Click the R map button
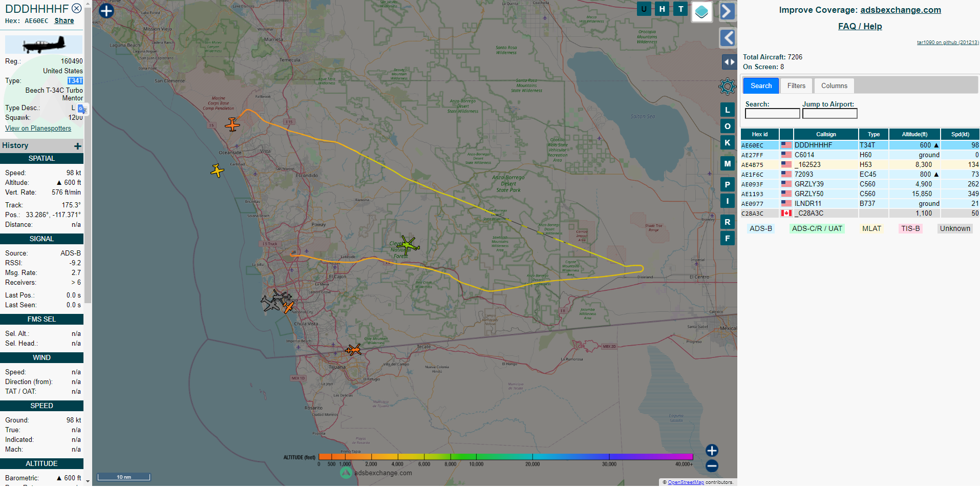Image resolution: width=980 pixels, height=488 pixels. tap(728, 222)
